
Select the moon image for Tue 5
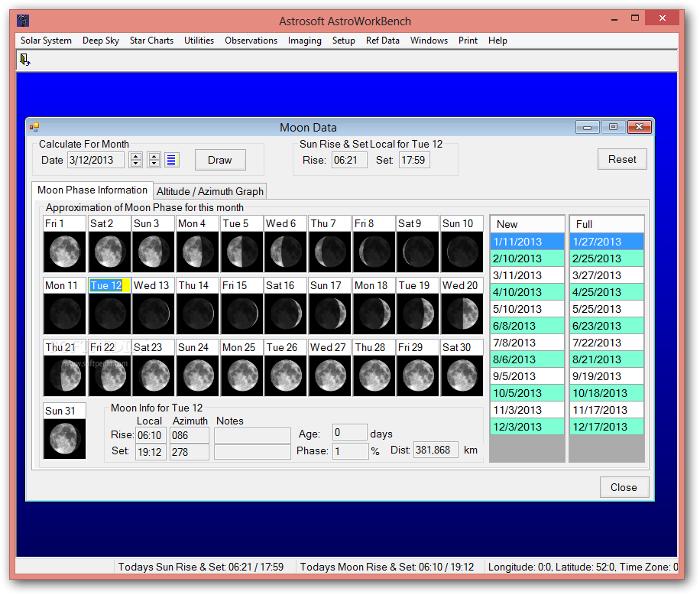pyautogui.click(x=242, y=252)
